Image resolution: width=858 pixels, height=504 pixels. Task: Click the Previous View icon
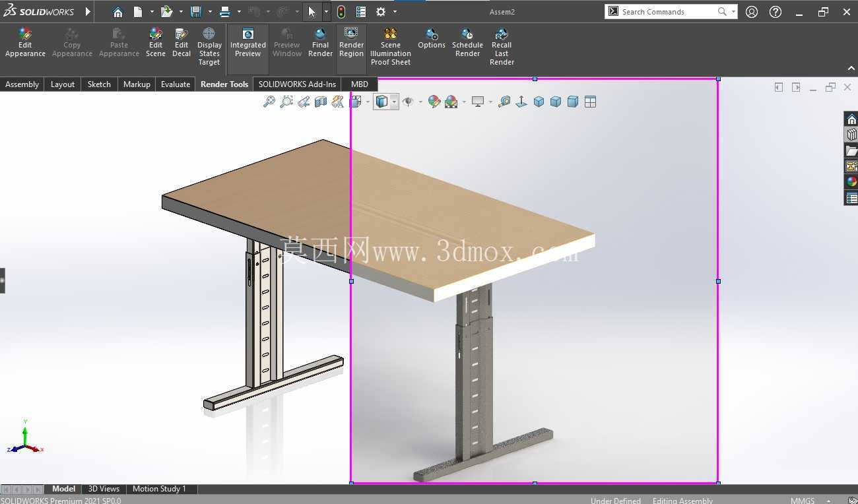[304, 102]
